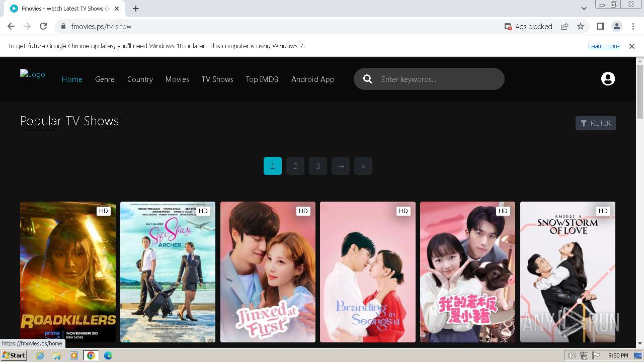
Task: Open the TV Shows section
Action: (x=217, y=79)
